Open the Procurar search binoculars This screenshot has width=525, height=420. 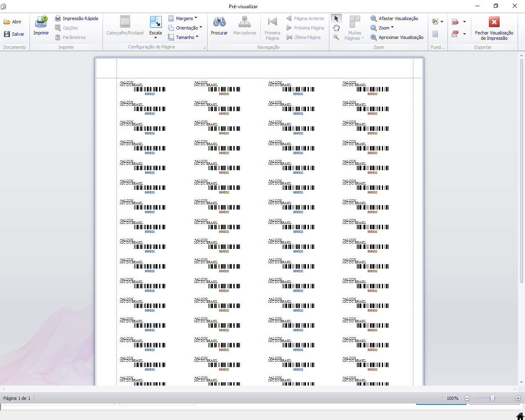[219, 25]
